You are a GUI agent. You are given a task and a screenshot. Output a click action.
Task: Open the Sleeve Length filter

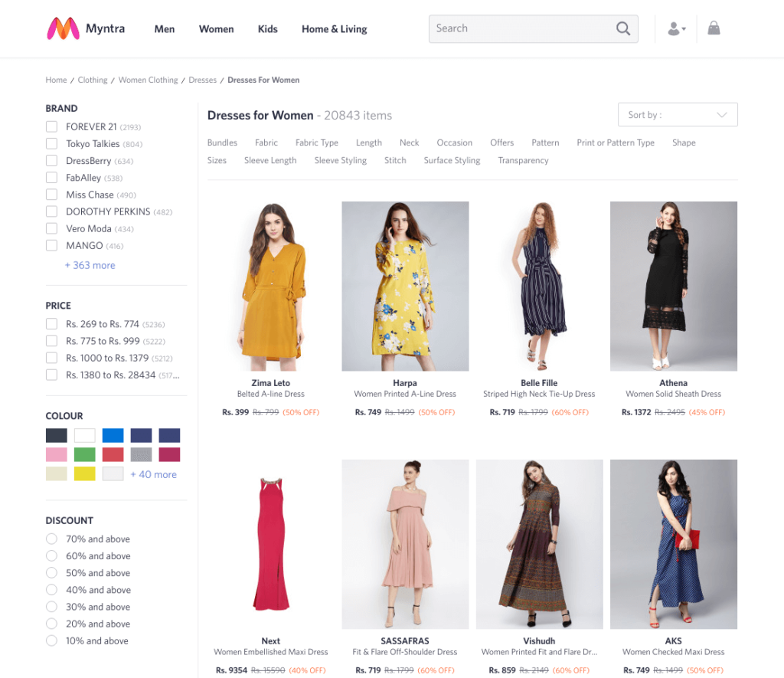pos(270,160)
